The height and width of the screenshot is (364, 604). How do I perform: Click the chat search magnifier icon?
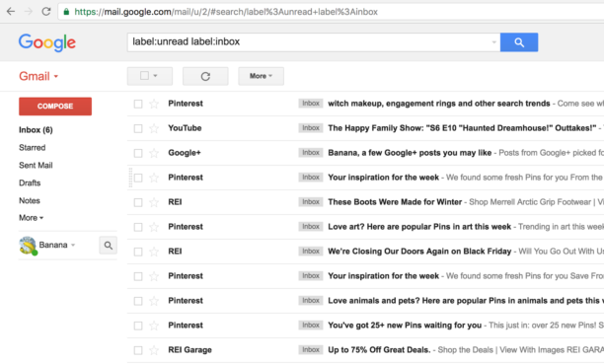109,246
